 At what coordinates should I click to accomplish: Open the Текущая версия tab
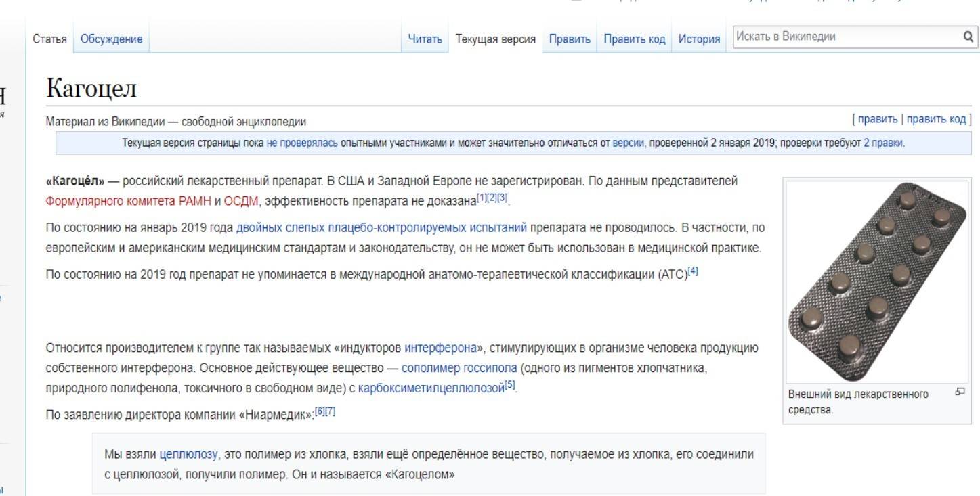click(496, 39)
